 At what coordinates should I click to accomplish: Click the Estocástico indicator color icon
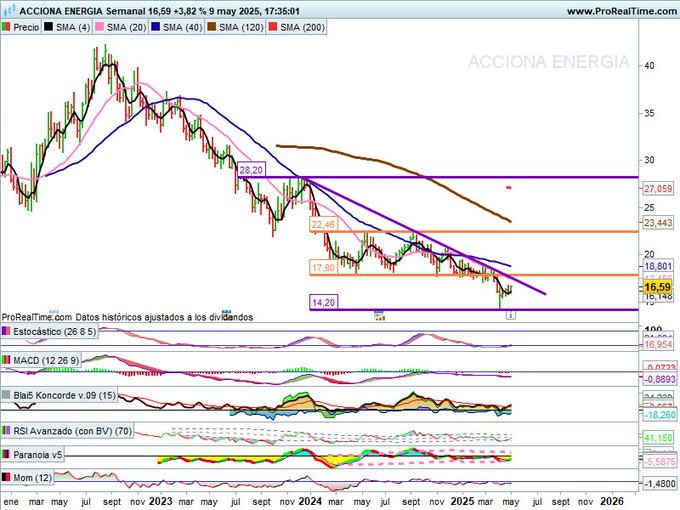pyautogui.click(x=6, y=331)
